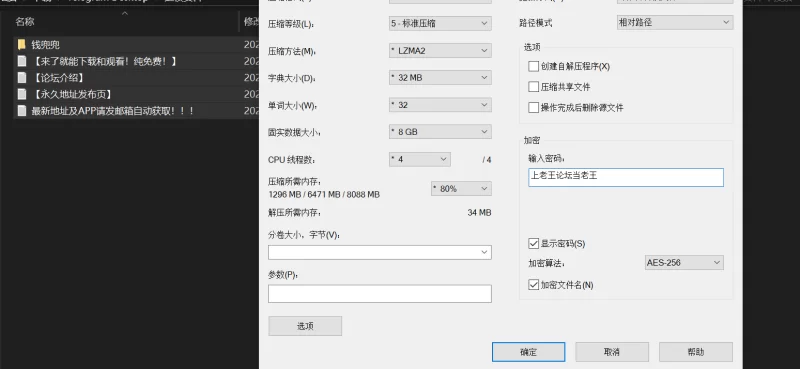Click the 钱兜兜 folder icon
Screen dimensions: 800x369
click(x=21, y=45)
